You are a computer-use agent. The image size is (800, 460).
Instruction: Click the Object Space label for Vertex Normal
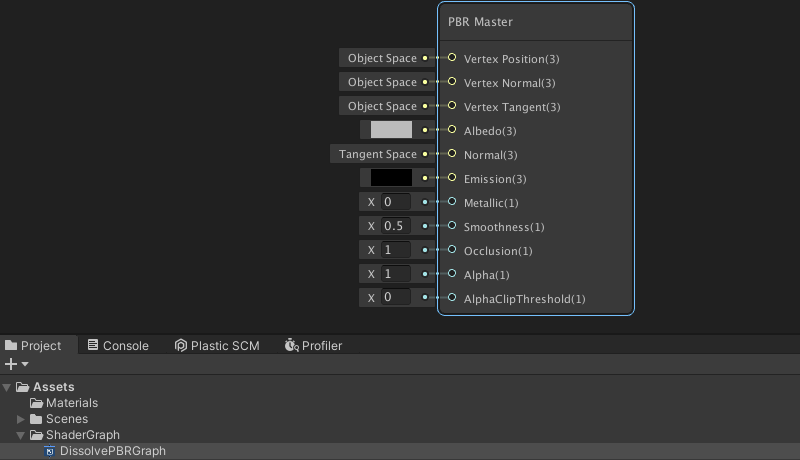[382, 82]
